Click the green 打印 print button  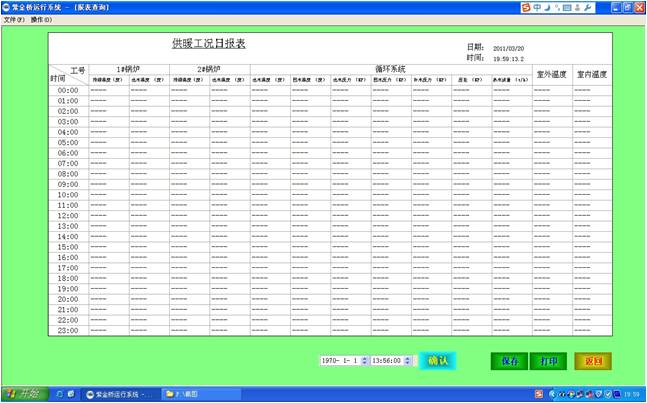549,360
